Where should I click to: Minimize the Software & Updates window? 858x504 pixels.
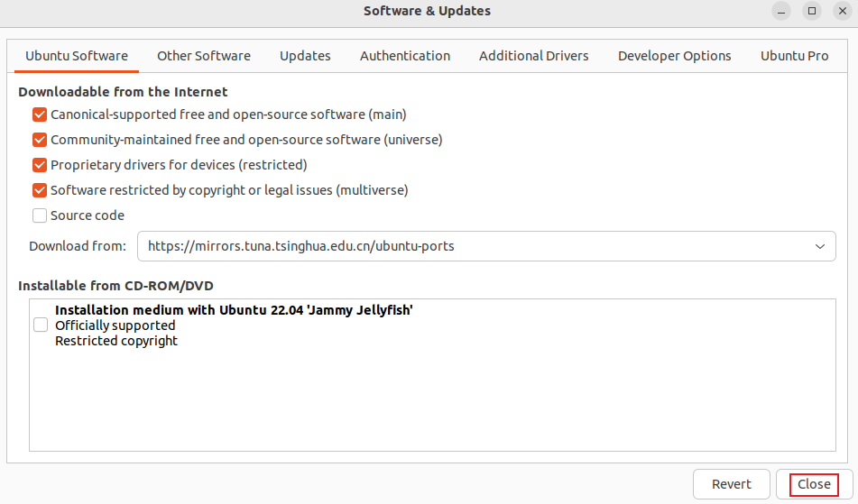tap(781, 11)
